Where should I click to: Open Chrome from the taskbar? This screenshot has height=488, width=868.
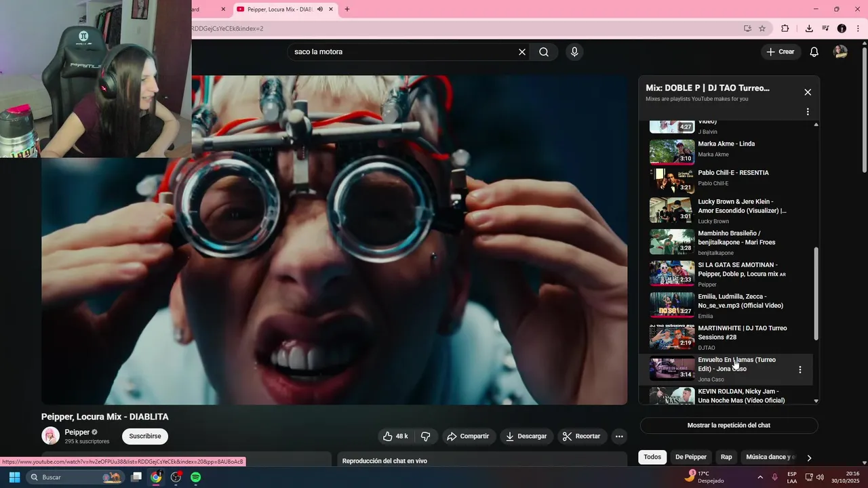tap(156, 477)
